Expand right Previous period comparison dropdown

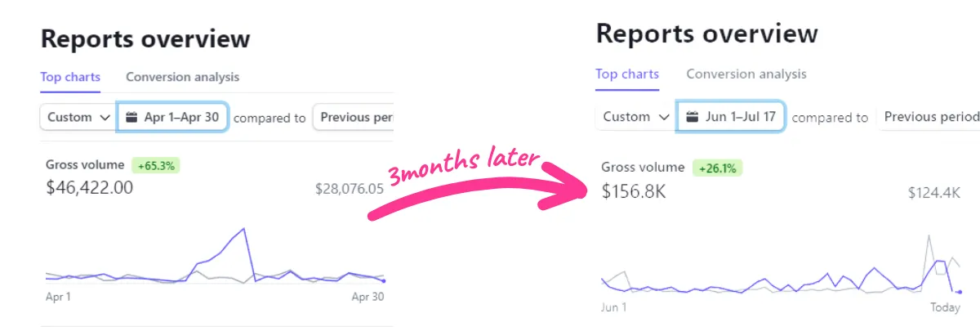coord(930,117)
